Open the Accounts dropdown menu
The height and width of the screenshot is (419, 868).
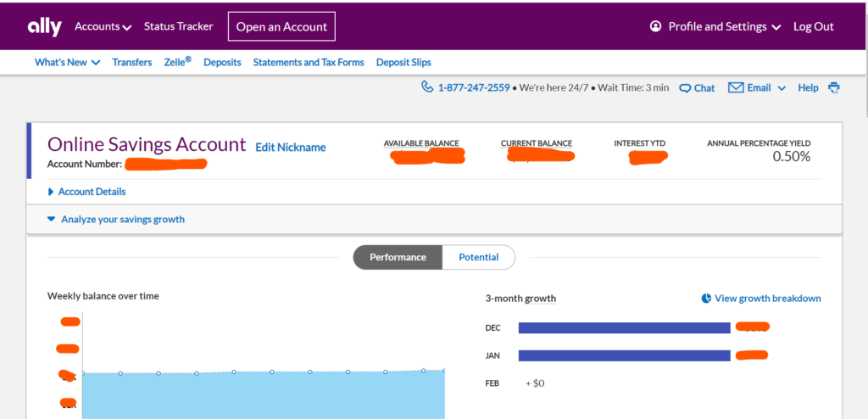tap(103, 26)
